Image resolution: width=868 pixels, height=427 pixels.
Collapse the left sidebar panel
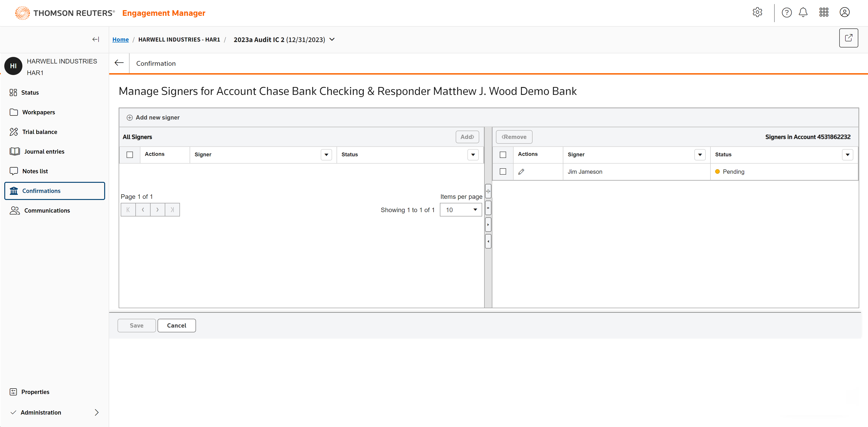tap(96, 39)
